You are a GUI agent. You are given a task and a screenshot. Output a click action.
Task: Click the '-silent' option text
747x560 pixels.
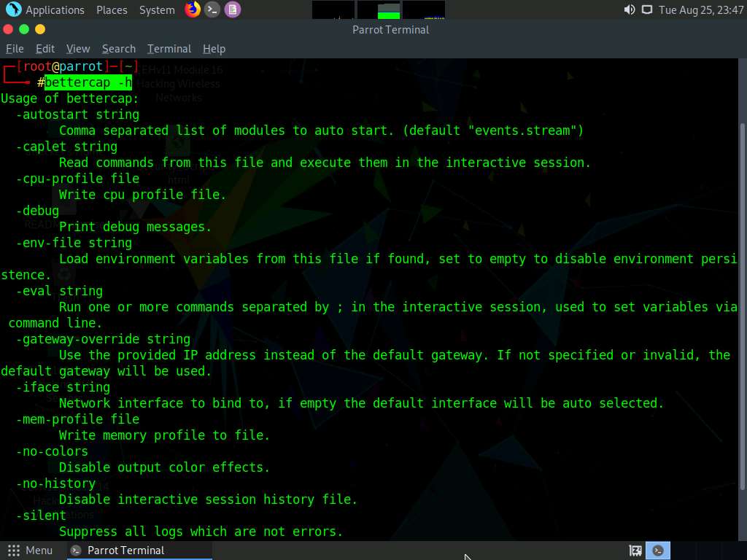41,516
